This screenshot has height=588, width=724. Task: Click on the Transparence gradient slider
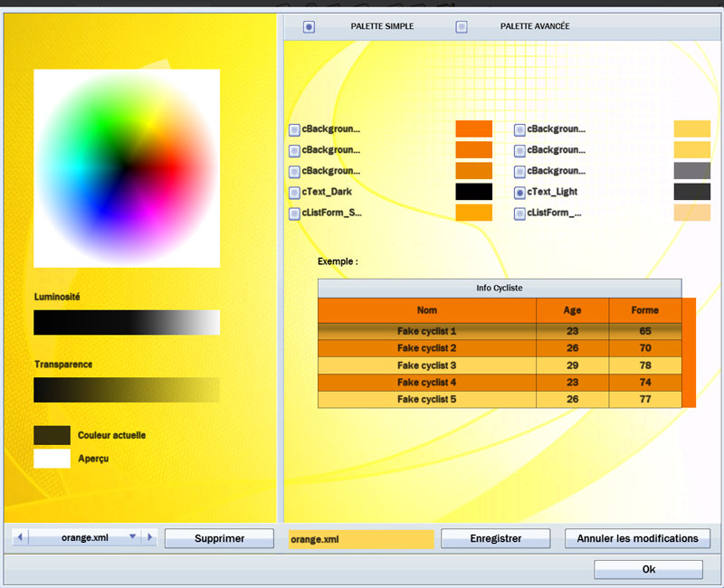tap(127, 390)
